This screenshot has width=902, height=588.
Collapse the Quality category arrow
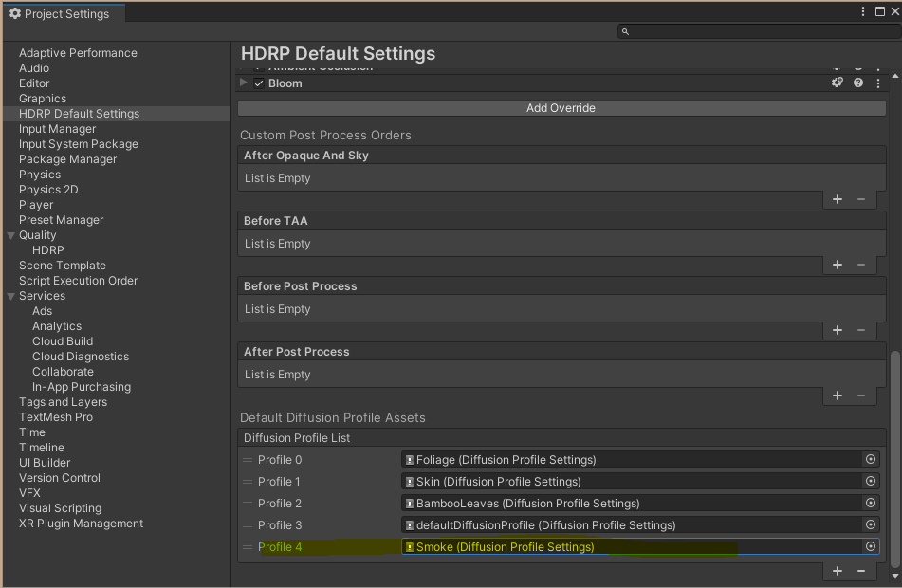point(11,235)
